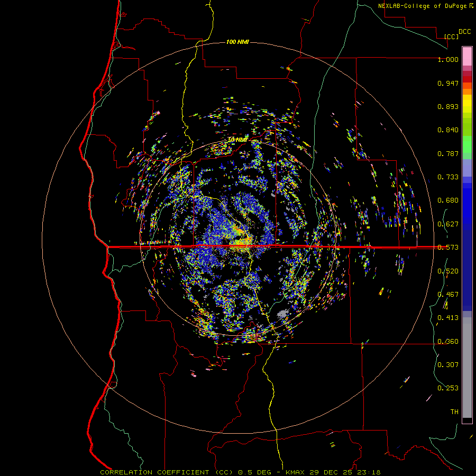Click the 0.467 scale value

[448, 295]
